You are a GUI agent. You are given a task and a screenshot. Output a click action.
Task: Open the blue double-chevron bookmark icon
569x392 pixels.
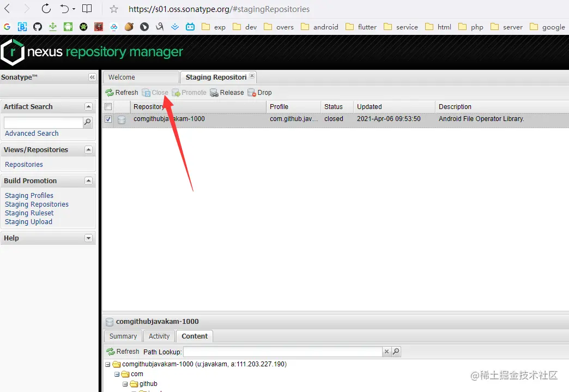[175, 27]
